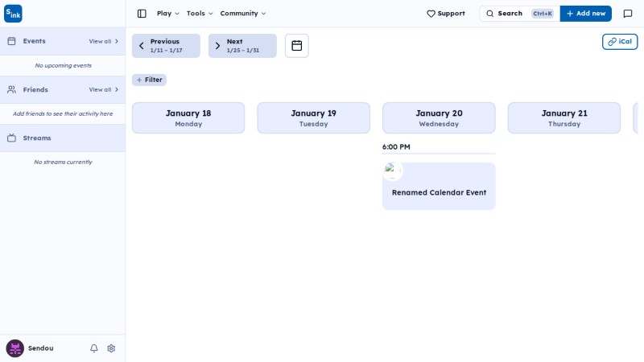Click the Add friends activity hint text
The width and height of the screenshot is (644, 362).
click(63, 113)
